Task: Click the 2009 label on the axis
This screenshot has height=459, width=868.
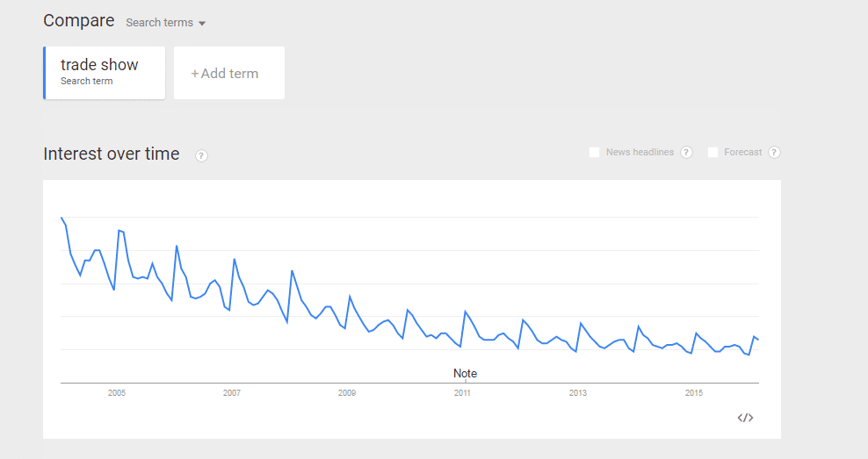Action: (347, 392)
